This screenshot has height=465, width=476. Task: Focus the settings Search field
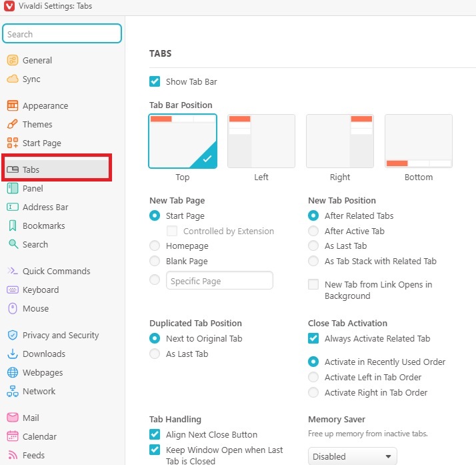point(62,34)
